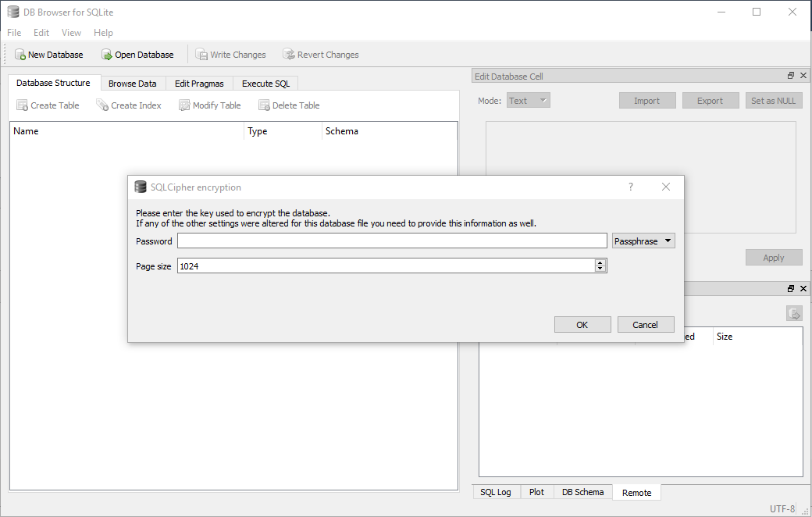
Task: Switch to the Browse Data tab
Action: (x=133, y=84)
